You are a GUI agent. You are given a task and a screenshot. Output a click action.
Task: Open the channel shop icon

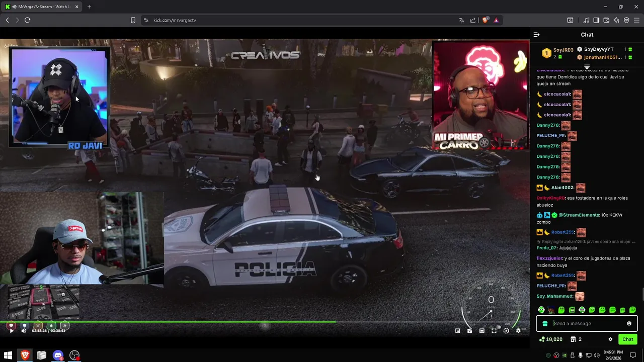pos(573,339)
